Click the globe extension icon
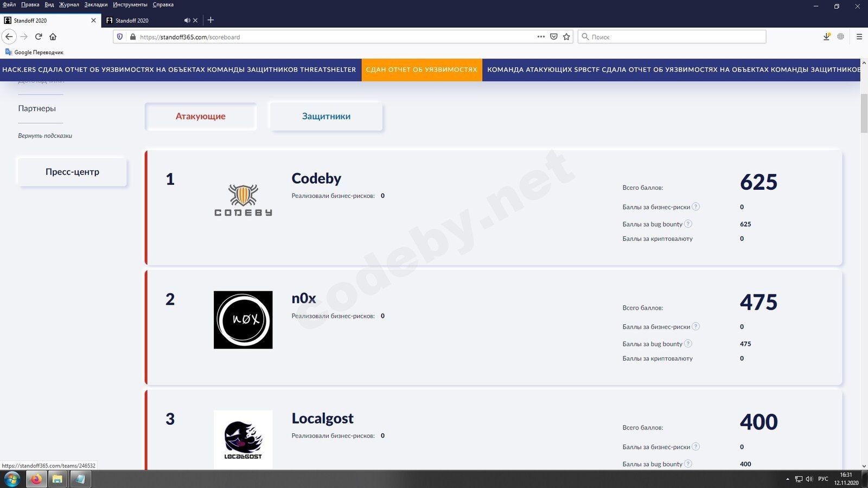Image resolution: width=868 pixels, height=488 pixels. coord(840,37)
